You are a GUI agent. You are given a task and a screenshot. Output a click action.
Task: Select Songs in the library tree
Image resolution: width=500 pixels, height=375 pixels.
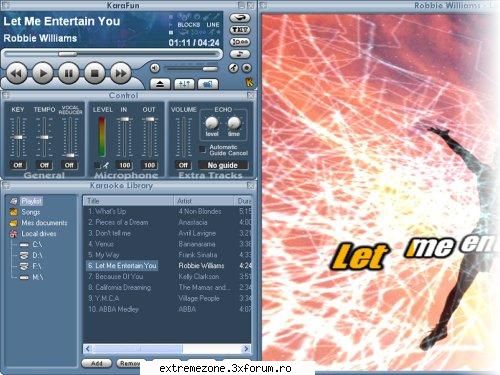coord(31,212)
